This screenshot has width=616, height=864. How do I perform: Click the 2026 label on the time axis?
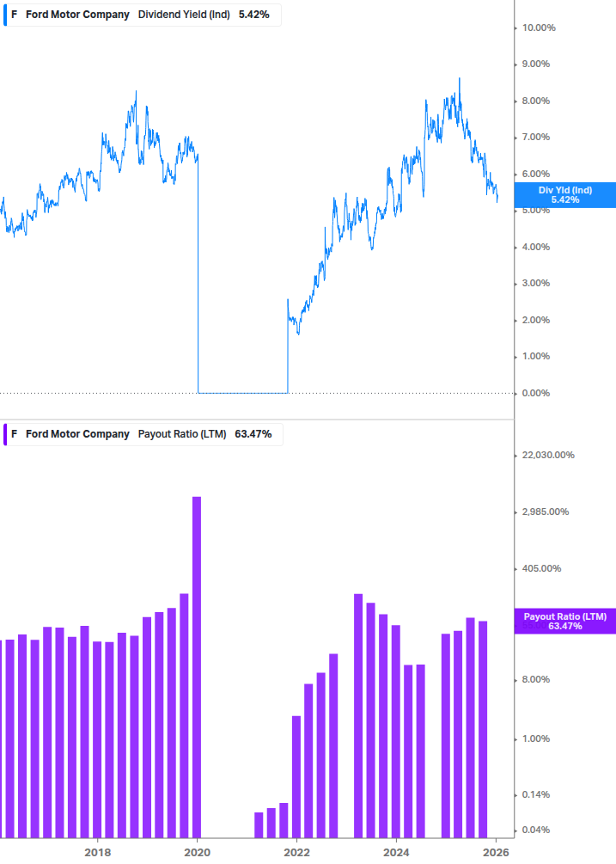pyautogui.click(x=496, y=852)
